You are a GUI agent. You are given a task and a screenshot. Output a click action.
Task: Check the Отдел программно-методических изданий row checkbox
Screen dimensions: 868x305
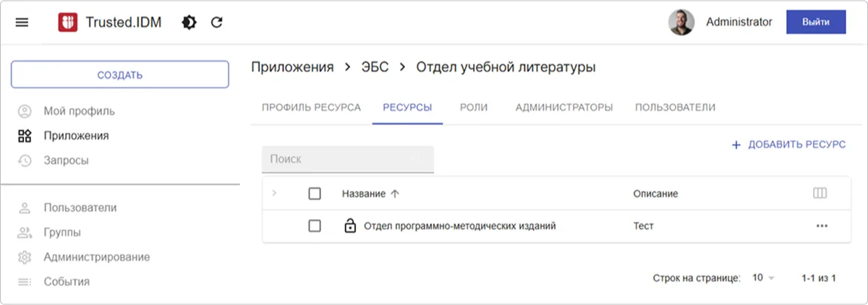point(315,225)
